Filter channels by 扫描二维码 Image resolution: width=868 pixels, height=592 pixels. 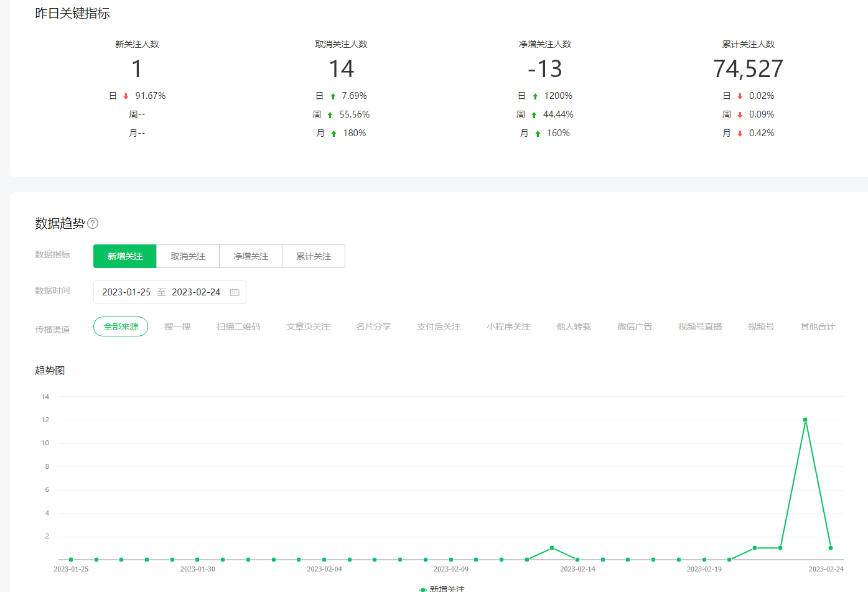(238, 326)
